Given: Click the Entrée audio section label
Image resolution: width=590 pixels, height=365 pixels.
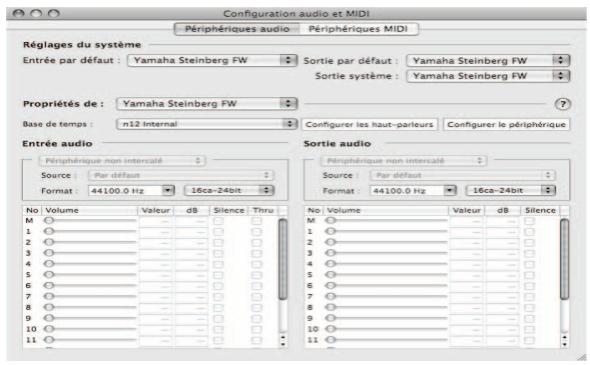Looking at the screenshot, I should pos(57,143).
